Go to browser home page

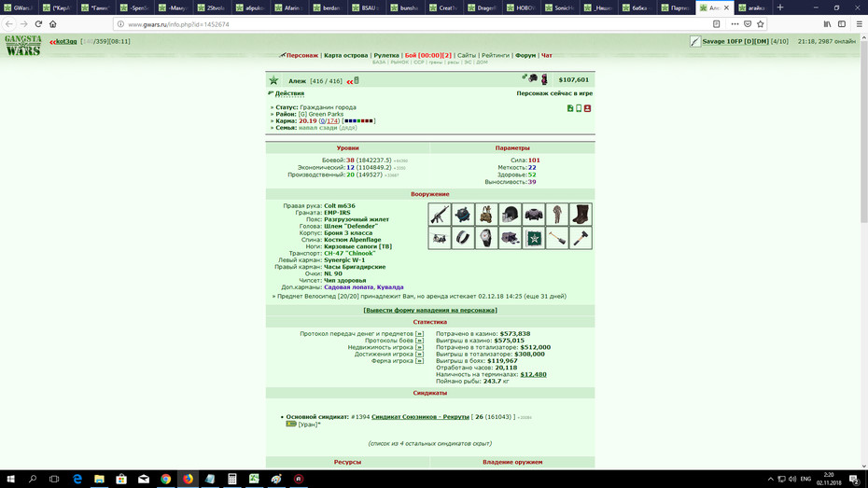pyautogui.click(x=52, y=23)
